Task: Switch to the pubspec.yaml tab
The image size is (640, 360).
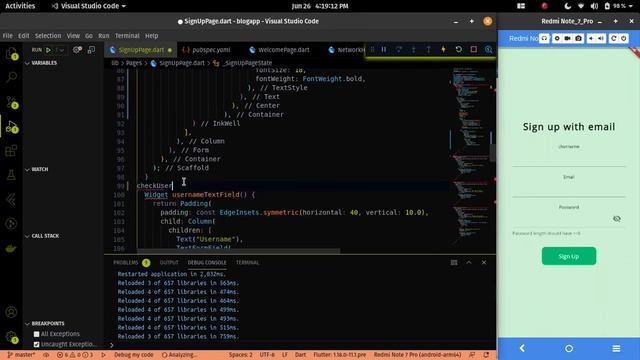Action: [x=207, y=50]
